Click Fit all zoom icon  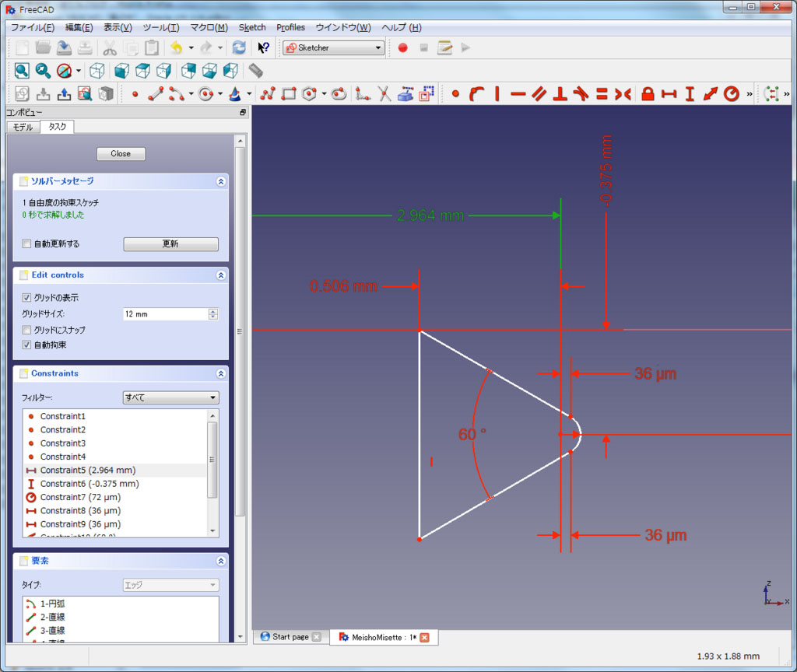pyautogui.click(x=22, y=71)
